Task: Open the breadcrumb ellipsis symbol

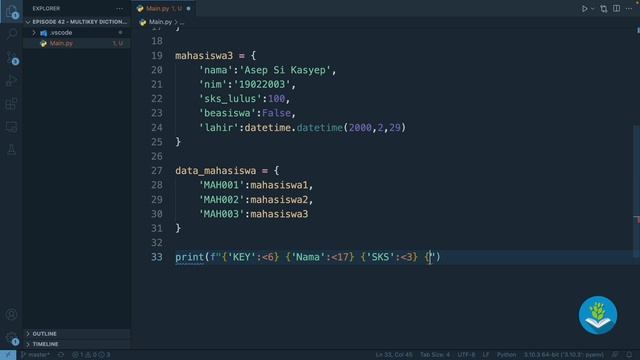Action: coord(182,22)
